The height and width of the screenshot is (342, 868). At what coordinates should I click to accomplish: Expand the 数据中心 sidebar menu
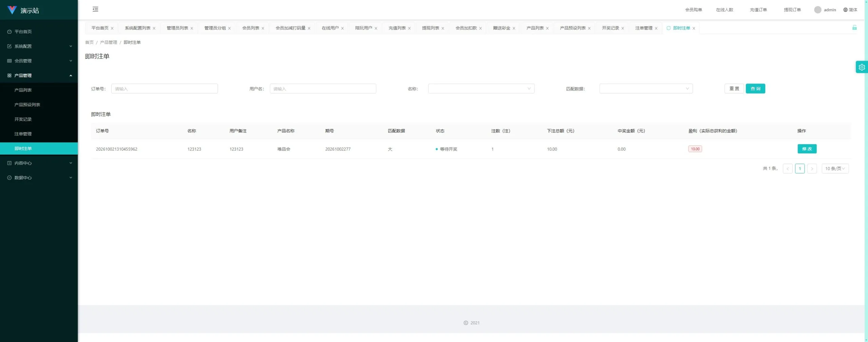pos(39,177)
